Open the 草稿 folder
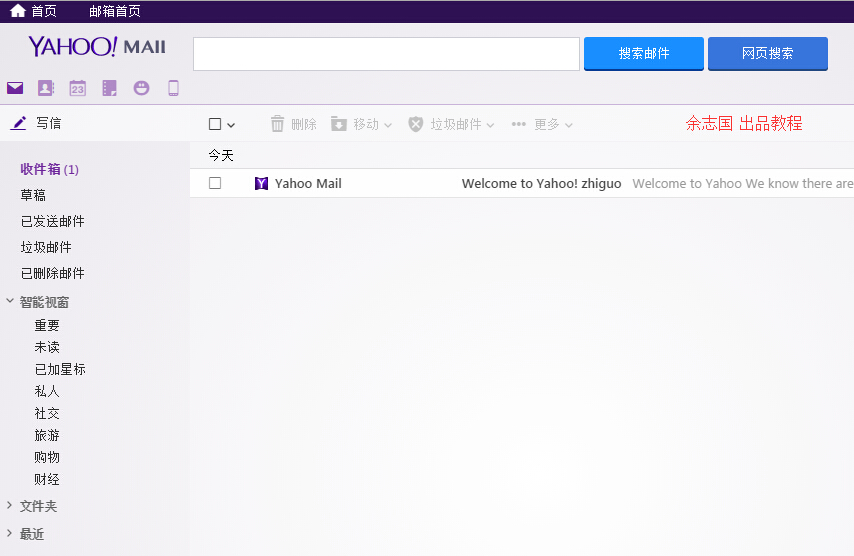854x556 pixels. point(33,195)
